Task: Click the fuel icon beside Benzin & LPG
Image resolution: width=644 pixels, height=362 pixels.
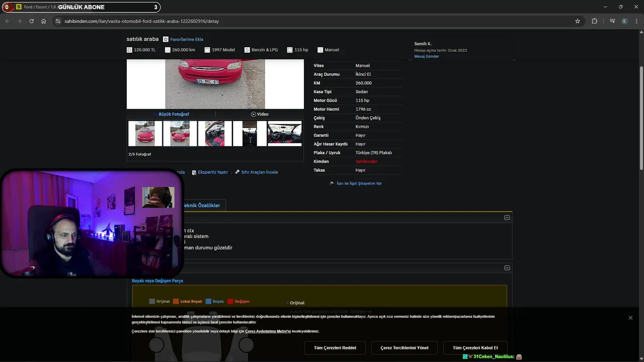Action: [x=247, y=50]
